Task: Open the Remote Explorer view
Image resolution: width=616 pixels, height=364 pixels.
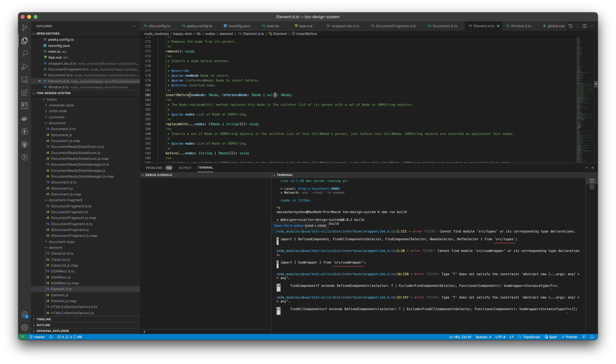Action: pyautogui.click(x=25, y=79)
